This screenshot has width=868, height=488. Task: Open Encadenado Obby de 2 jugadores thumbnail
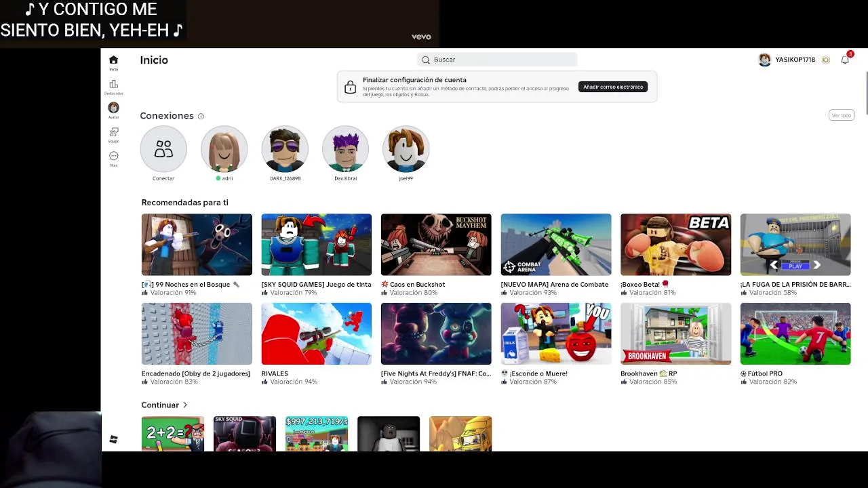pos(197,333)
